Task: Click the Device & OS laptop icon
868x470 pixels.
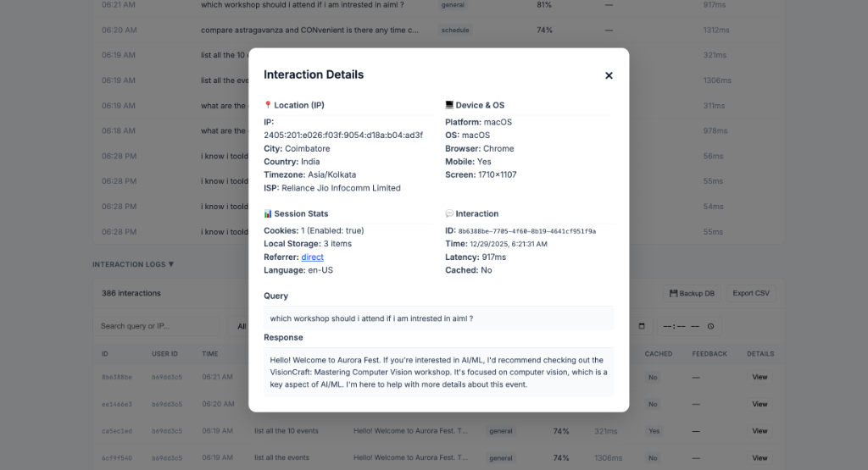Action: click(449, 105)
